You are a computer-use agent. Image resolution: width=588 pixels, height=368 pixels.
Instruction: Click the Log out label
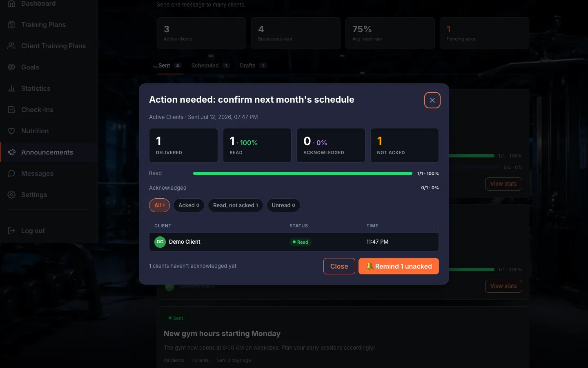(x=33, y=231)
